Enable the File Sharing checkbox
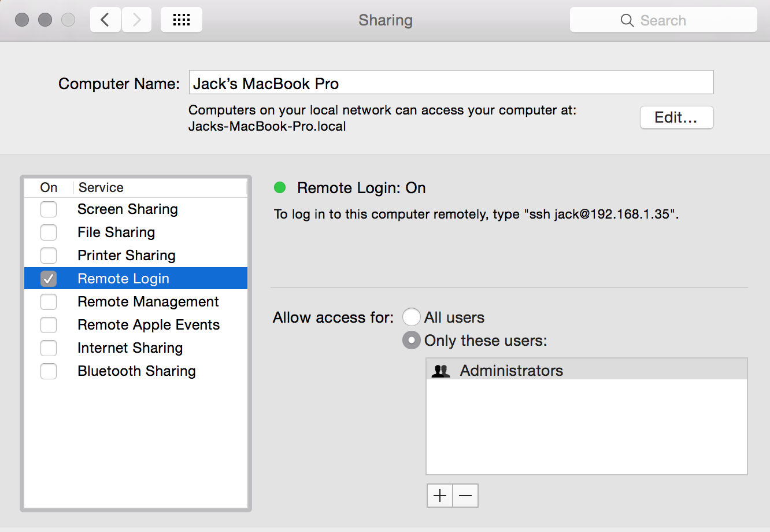The height and width of the screenshot is (532, 770). click(x=49, y=232)
